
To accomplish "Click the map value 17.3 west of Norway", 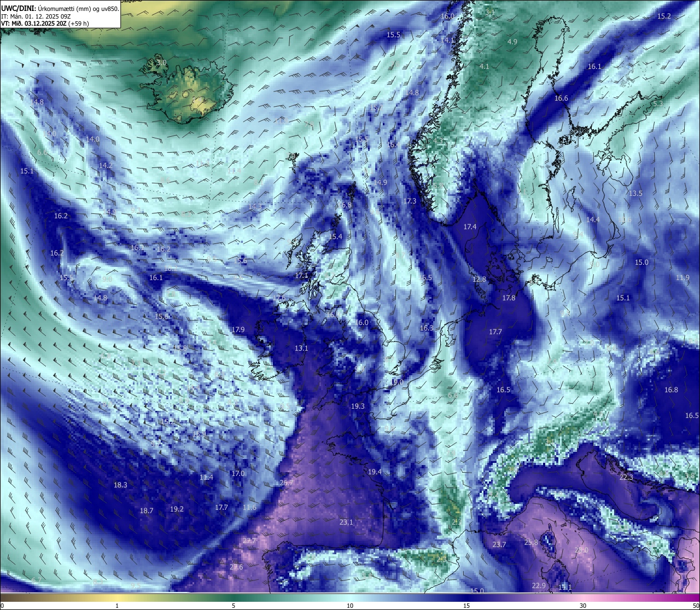I will [x=410, y=201].
